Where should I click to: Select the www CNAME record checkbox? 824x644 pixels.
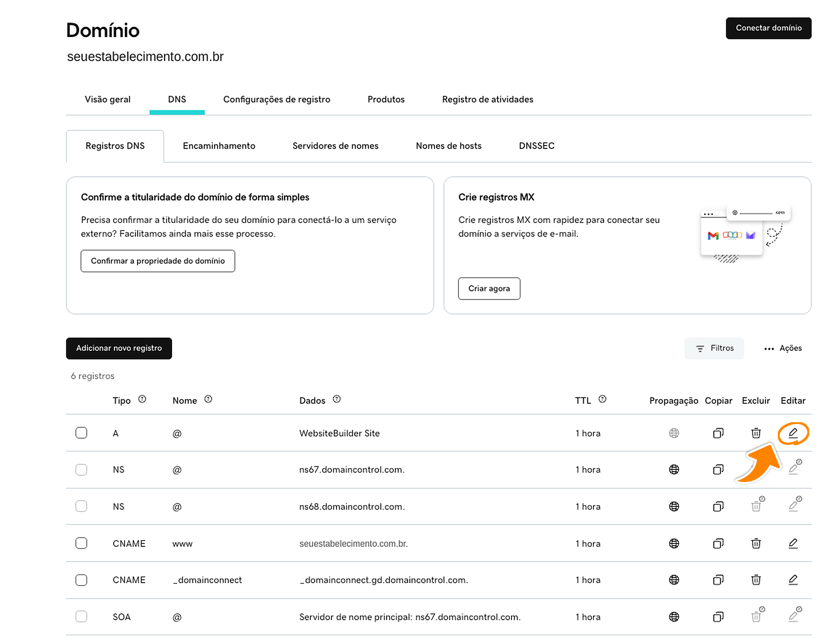pos(81,543)
